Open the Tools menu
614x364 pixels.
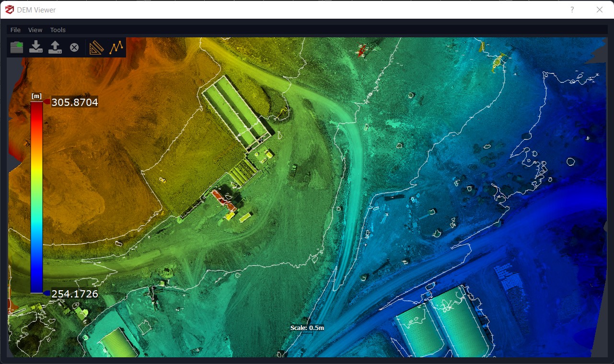pyautogui.click(x=58, y=30)
